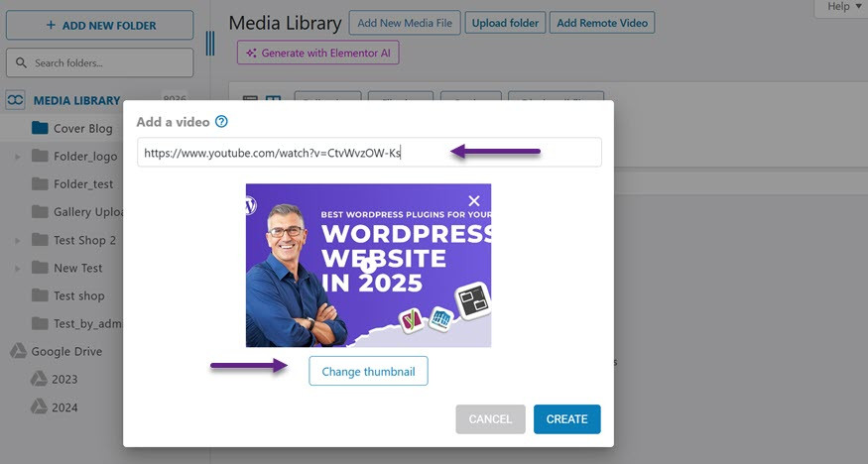Select the Cover Blog folder icon
This screenshot has height=464, width=868.
(x=40, y=128)
